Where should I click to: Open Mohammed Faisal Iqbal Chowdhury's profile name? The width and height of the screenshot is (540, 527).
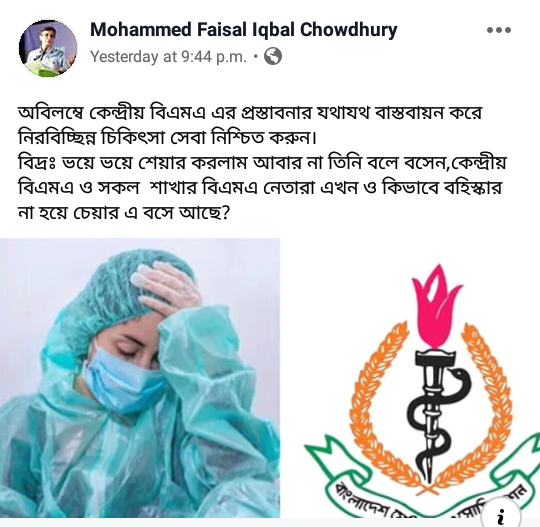click(x=243, y=30)
